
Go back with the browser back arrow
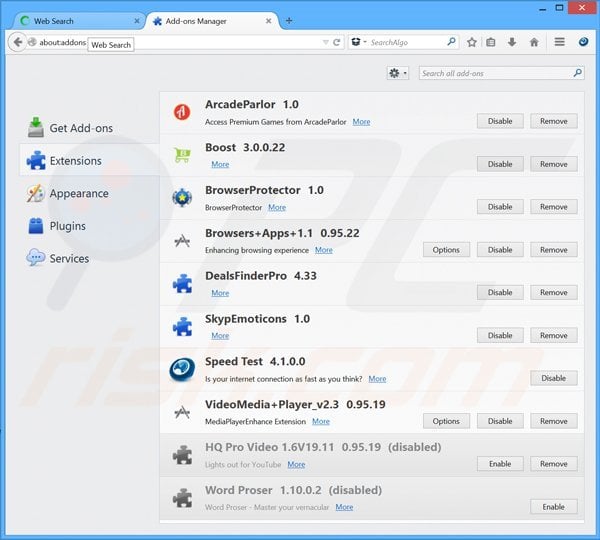tap(17, 42)
